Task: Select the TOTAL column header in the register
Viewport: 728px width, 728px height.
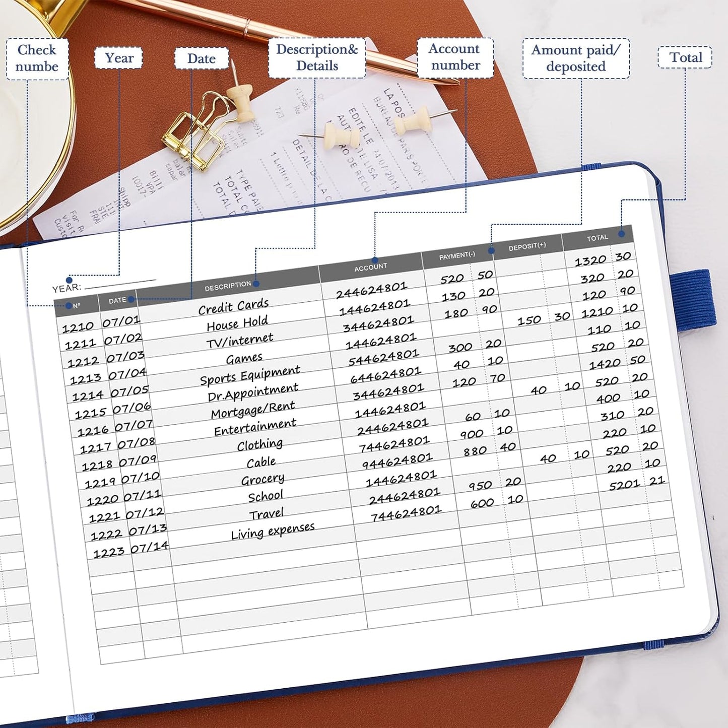Action: coord(598,237)
